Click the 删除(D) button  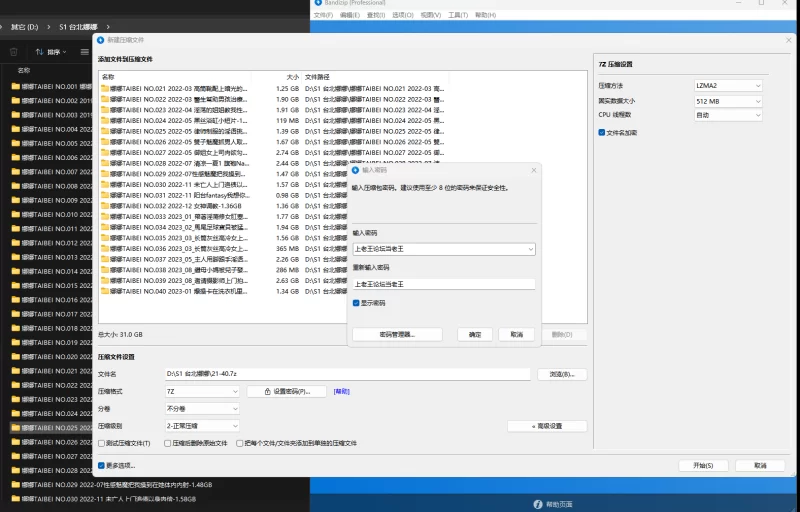click(562, 335)
